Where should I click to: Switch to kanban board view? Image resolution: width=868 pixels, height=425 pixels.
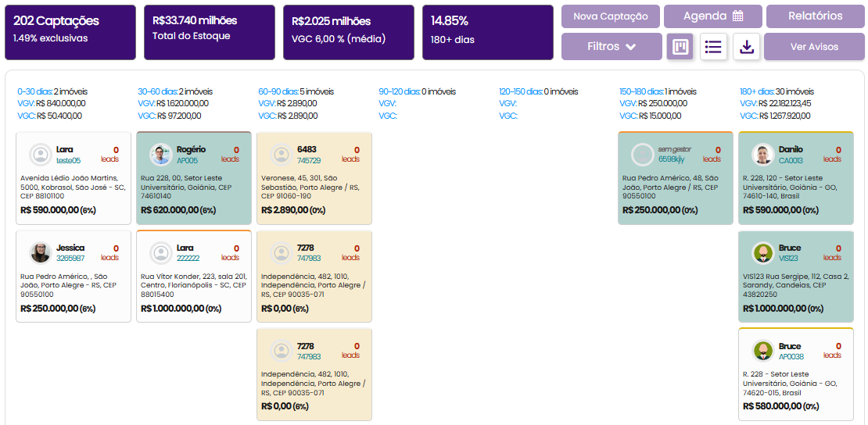tap(680, 47)
